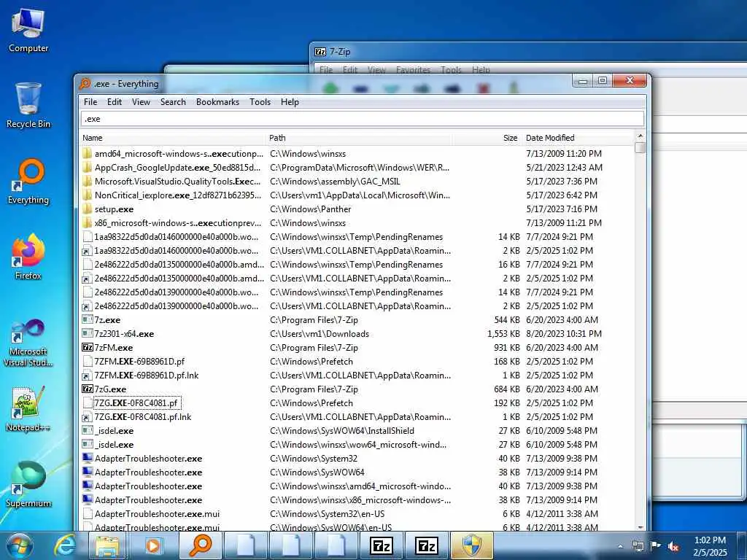Click the .exe search input field
747x560 pixels.
[x=362, y=119]
